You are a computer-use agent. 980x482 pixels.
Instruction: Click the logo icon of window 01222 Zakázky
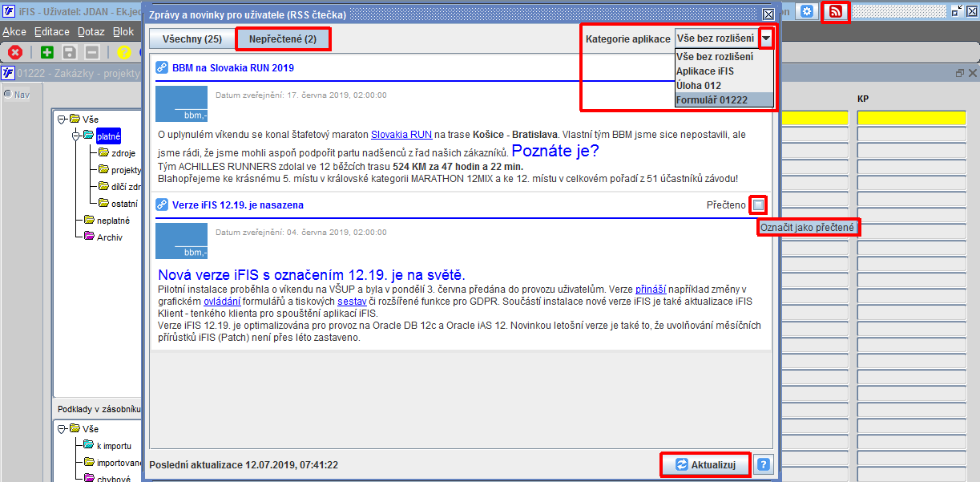[8, 73]
